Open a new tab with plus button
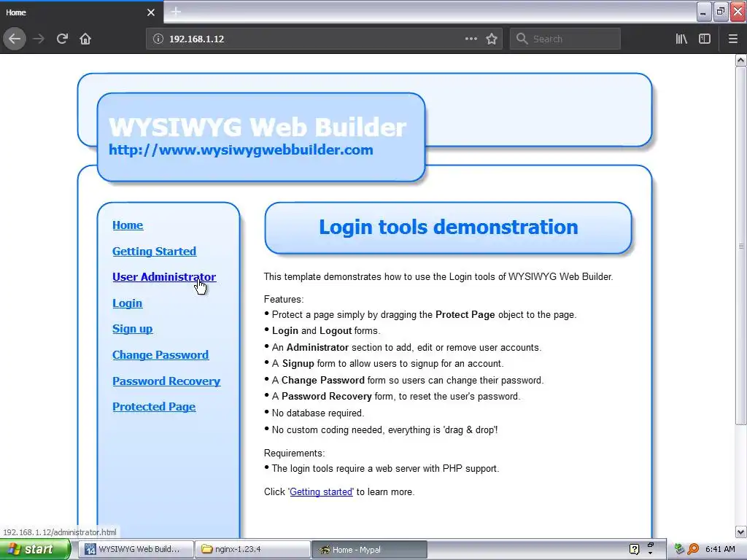This screenshot has width=747, height=560. pos(176,12)
